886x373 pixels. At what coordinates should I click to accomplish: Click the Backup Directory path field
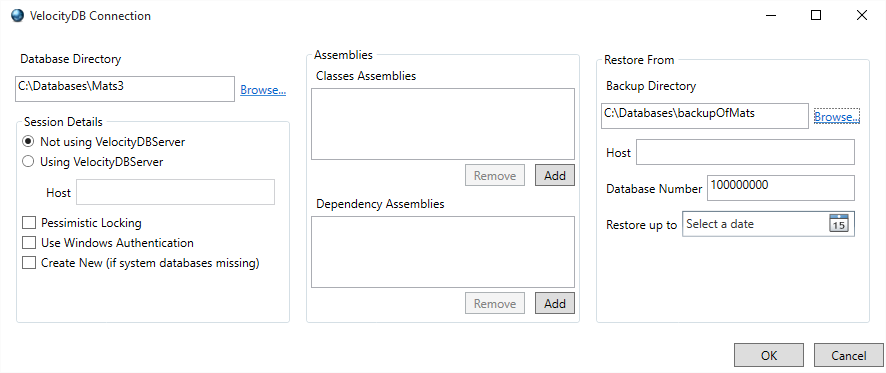point(705,116)
